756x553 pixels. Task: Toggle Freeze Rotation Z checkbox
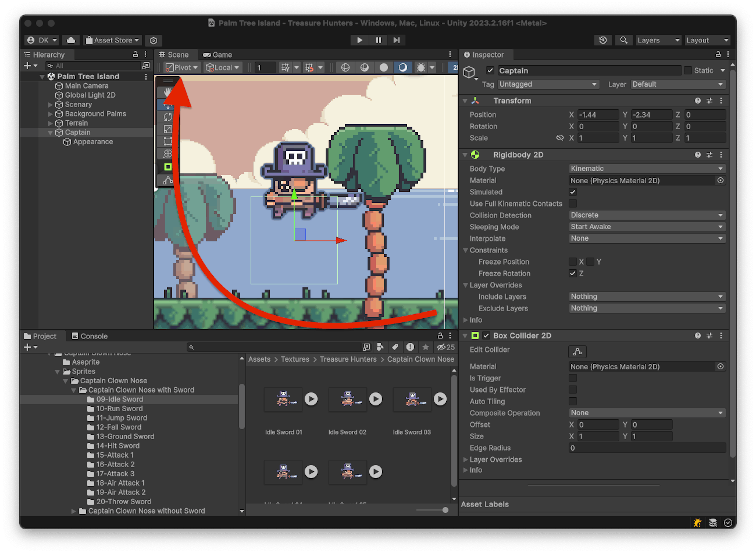pos(573,273)
